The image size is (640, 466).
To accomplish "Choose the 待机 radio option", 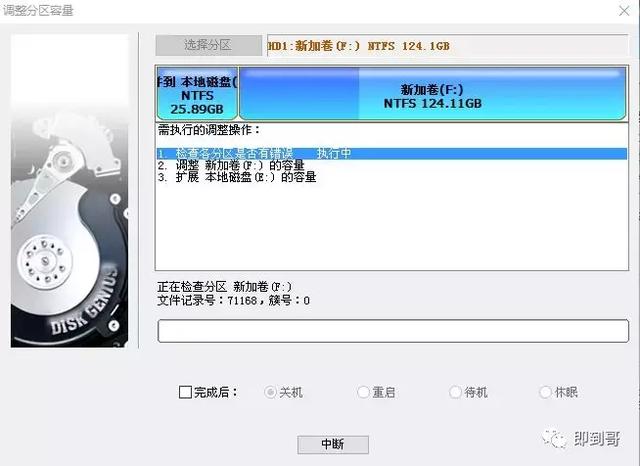I will coord(455,392).
